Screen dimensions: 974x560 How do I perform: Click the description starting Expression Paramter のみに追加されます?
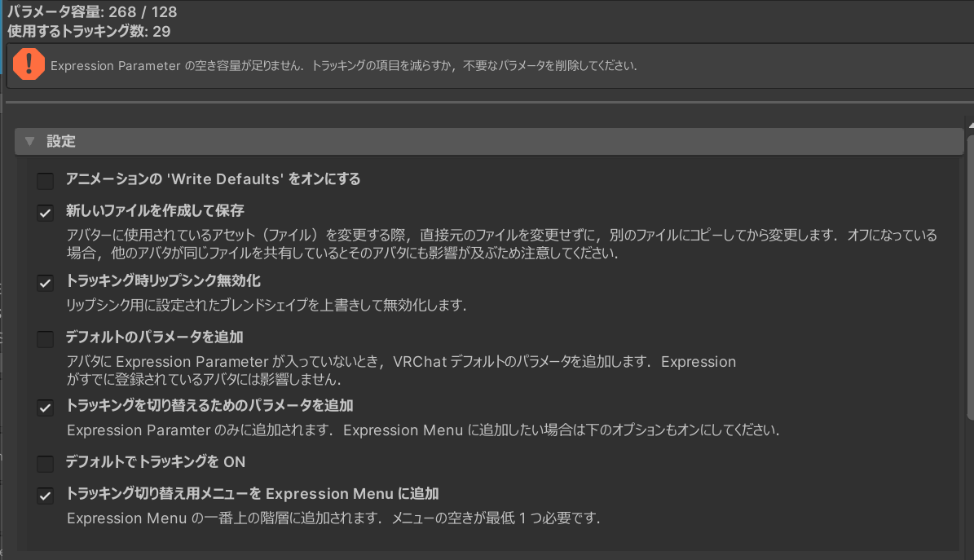pos(423,430)
